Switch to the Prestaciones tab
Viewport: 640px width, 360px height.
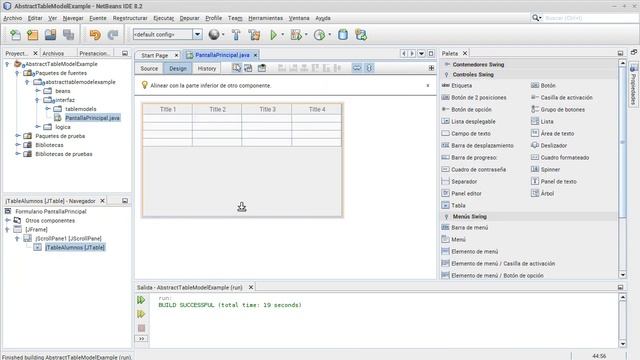click(x=94, y=53)
